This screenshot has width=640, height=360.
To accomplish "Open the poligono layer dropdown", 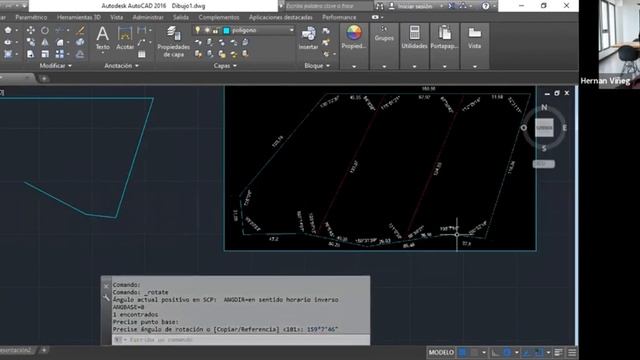I will 291,30.
